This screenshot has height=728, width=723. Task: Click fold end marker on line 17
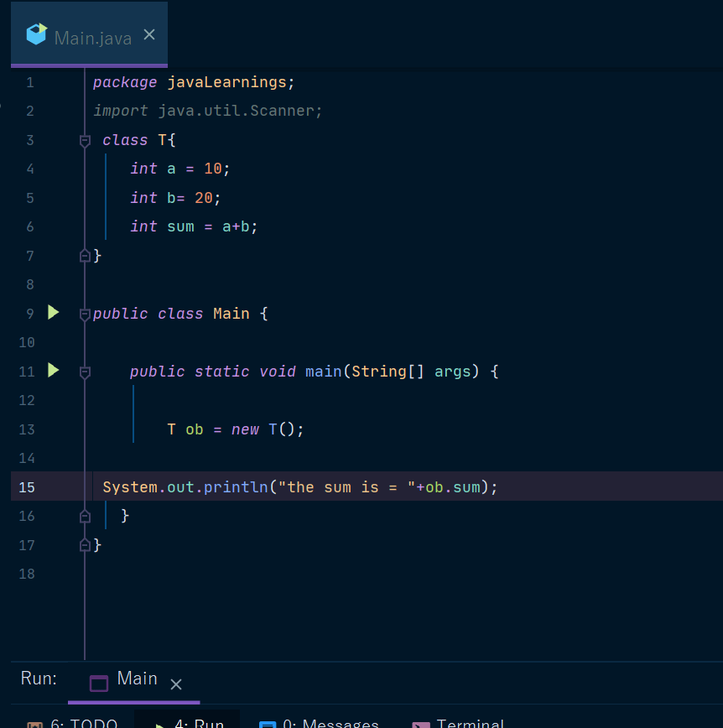point(85,544)
